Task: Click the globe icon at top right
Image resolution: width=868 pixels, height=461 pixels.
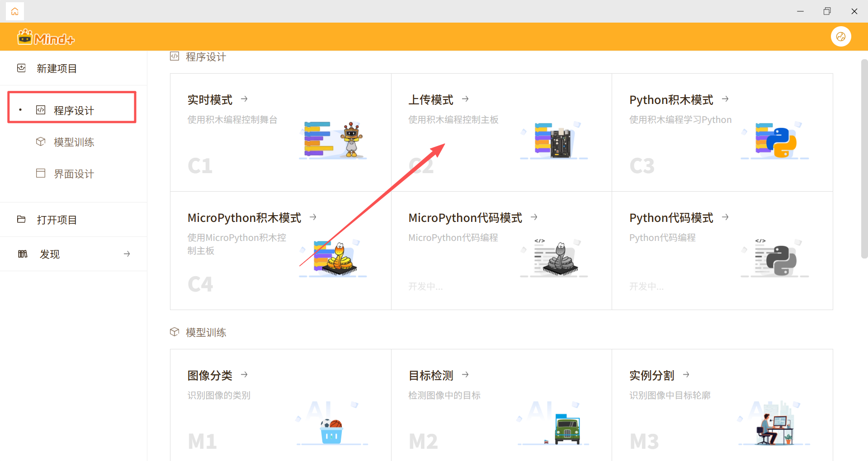Action: 841,37
